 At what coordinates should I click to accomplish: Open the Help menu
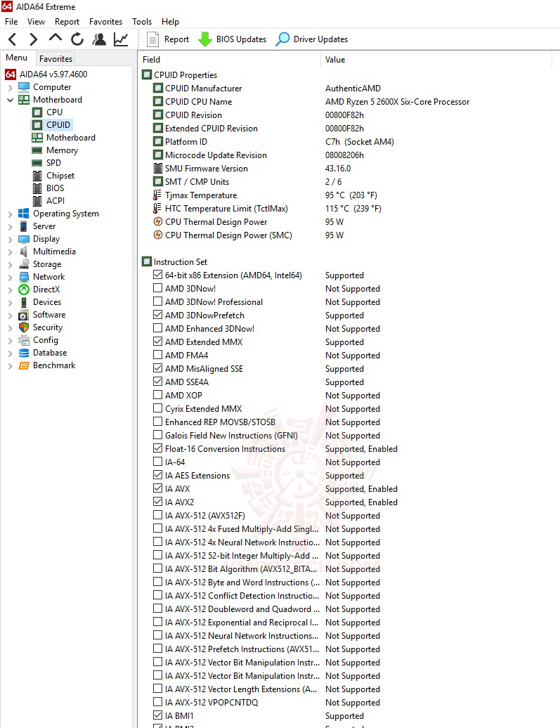(x=170, y=21)
